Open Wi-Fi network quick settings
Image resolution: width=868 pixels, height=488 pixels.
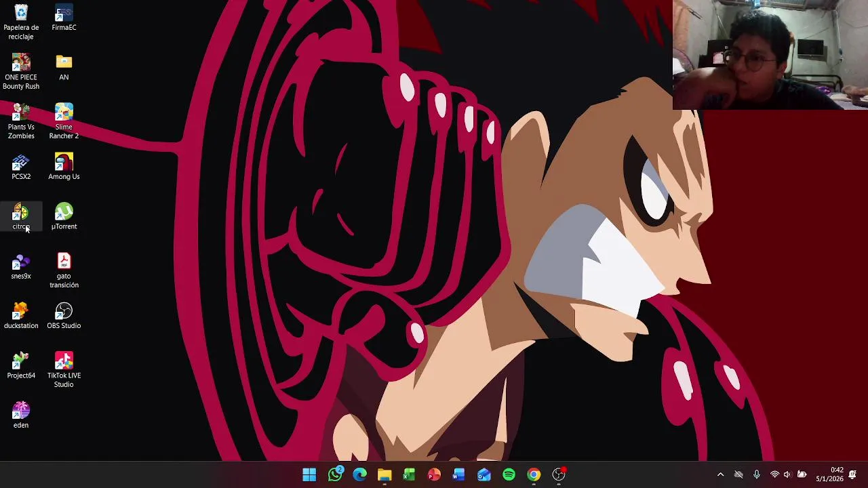(774, 474)
